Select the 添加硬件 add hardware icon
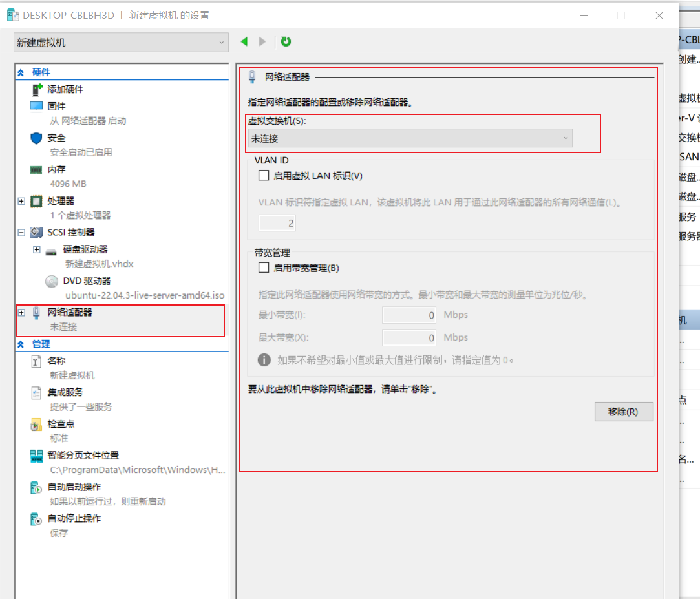 [37, 89]
